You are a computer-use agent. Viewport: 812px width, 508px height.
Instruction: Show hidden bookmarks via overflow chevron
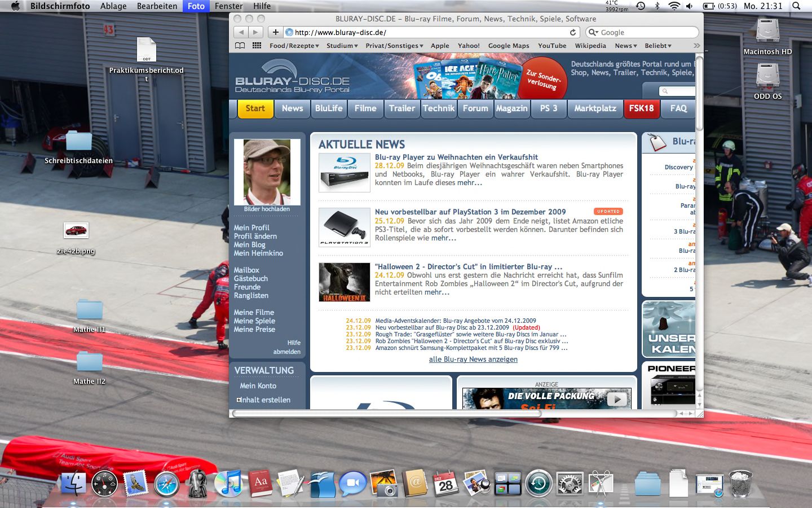click(696, 46)
